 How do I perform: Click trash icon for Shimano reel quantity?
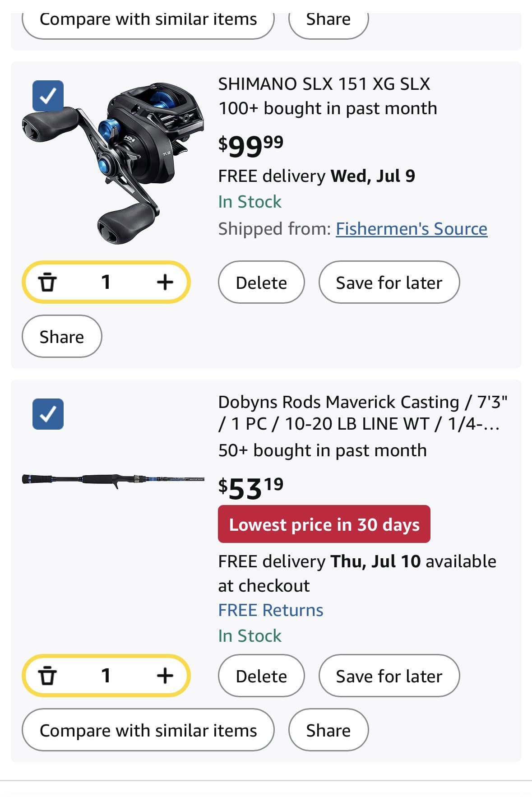(x=47, y=283)
